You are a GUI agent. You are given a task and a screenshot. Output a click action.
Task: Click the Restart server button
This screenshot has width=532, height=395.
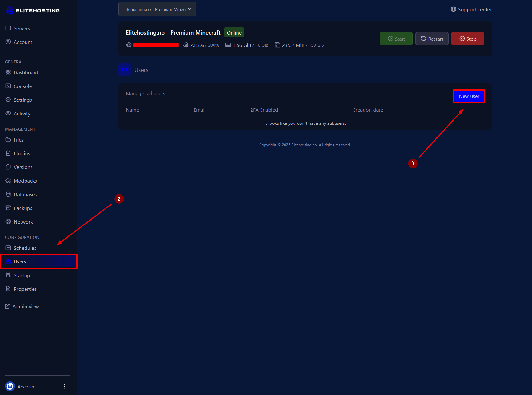432,39
